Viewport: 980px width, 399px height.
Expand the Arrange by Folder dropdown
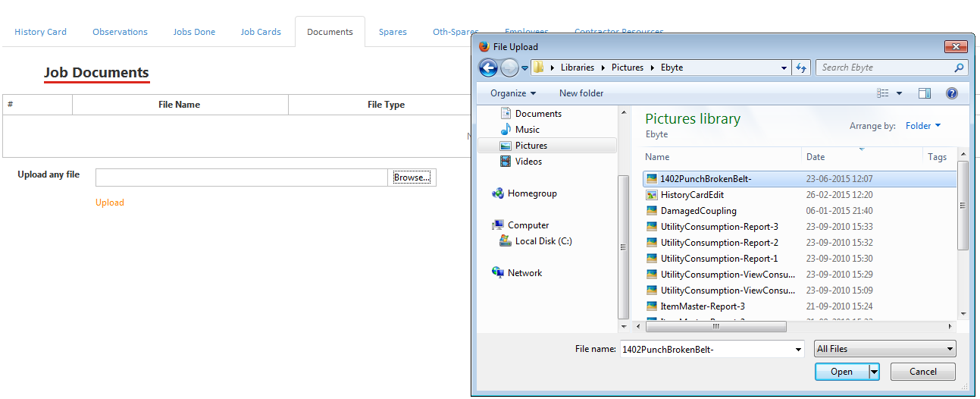[922, 126]
